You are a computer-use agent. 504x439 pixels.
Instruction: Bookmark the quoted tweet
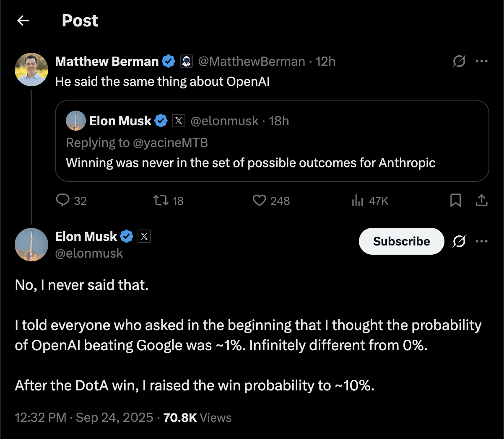pyautogui.click(x=456, y=201)
